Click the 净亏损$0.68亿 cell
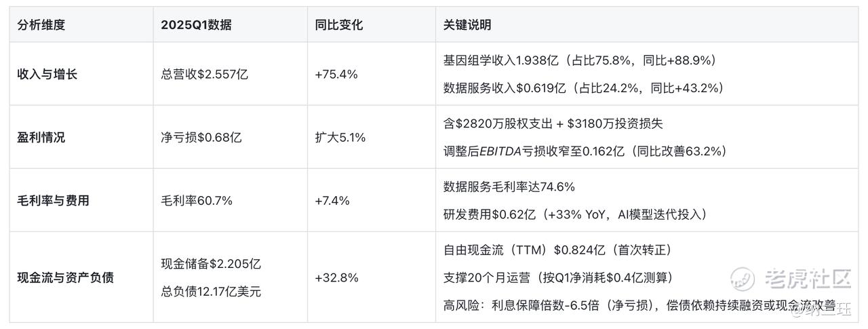This screenshot has width=868, height=329. pyautogui.click(x=201, y=137)
